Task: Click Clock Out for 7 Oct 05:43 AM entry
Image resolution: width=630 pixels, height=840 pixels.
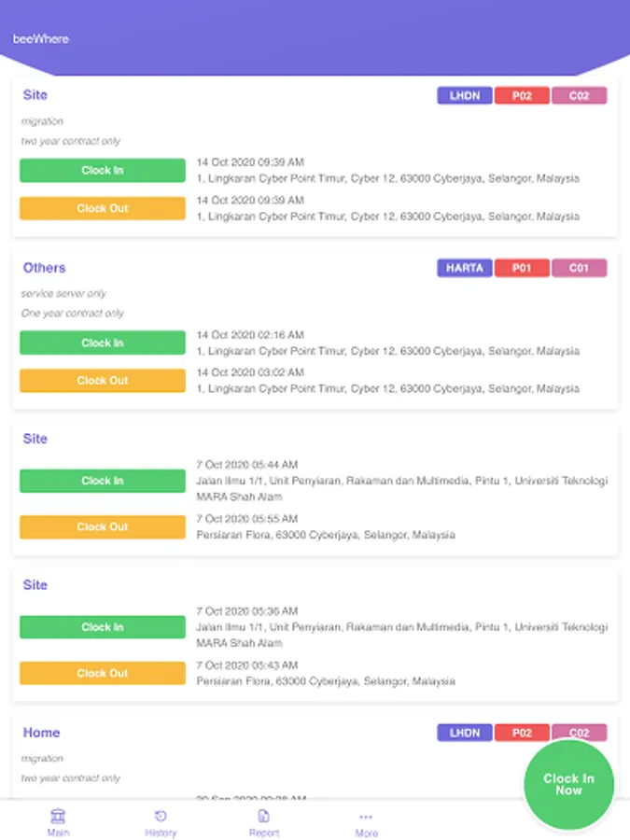Action: pyautogui.click(x=103, y=673)
